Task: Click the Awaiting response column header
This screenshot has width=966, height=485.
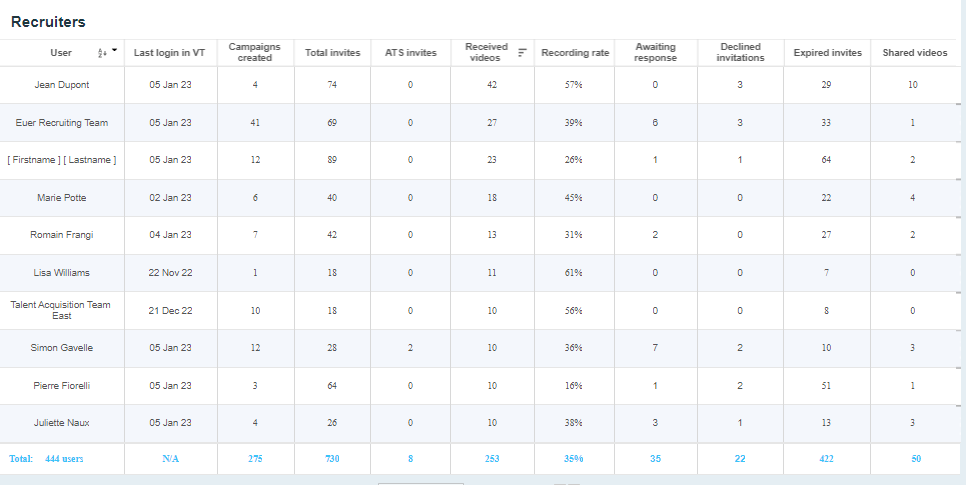Action: pos(655,53)
